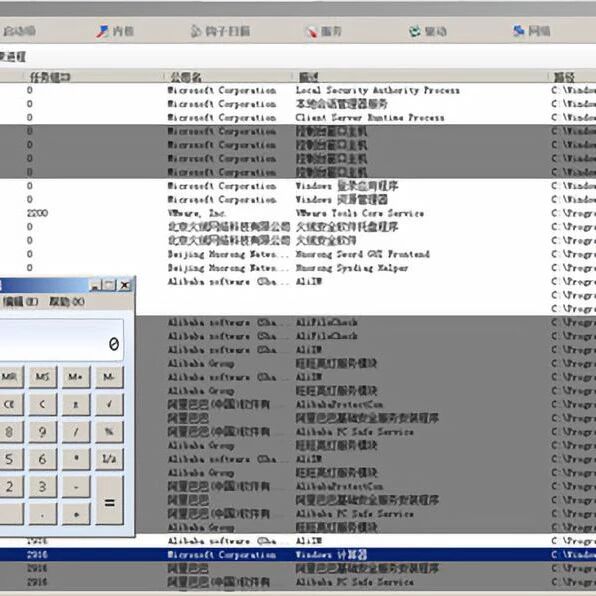Click calculator 1/x reciprocal button
Screen dimensions: 596x596
[109, 459]
